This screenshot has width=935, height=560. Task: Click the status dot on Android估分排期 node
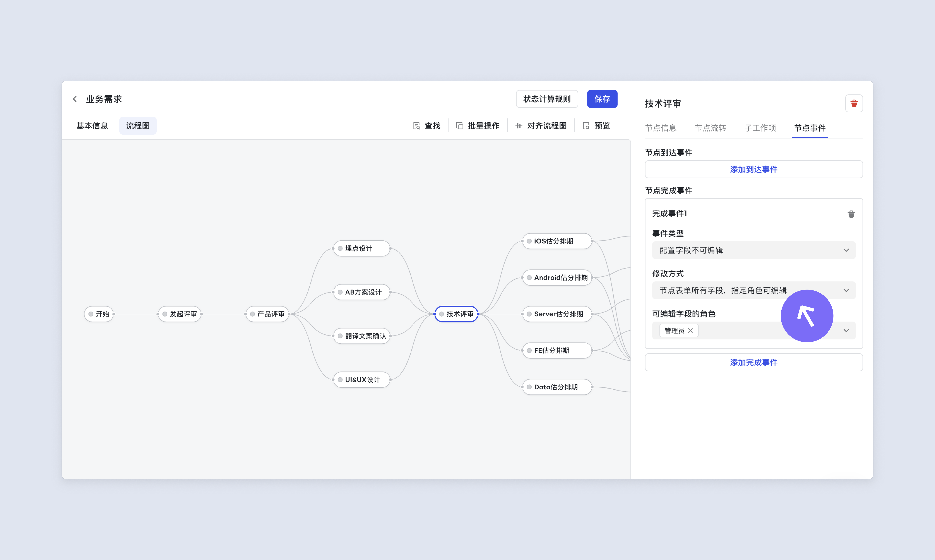click(x=529, y=278)
